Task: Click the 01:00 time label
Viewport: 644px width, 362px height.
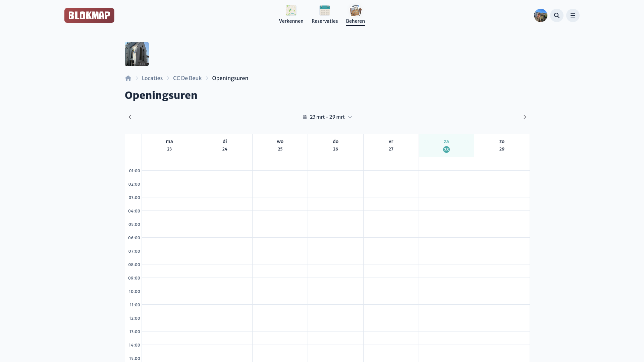Action: (x=135, y=171)
